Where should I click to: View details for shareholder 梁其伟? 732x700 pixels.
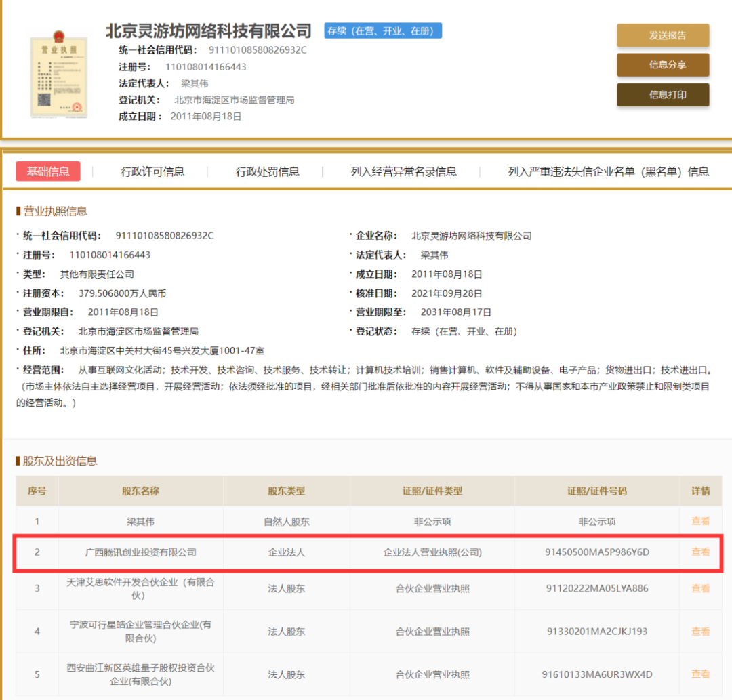click(700, 521)
